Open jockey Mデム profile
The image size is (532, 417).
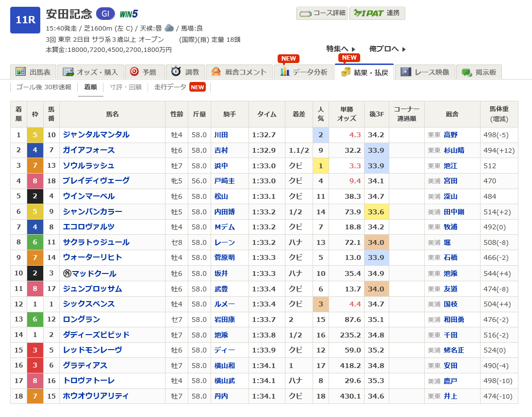coord(225,227)
